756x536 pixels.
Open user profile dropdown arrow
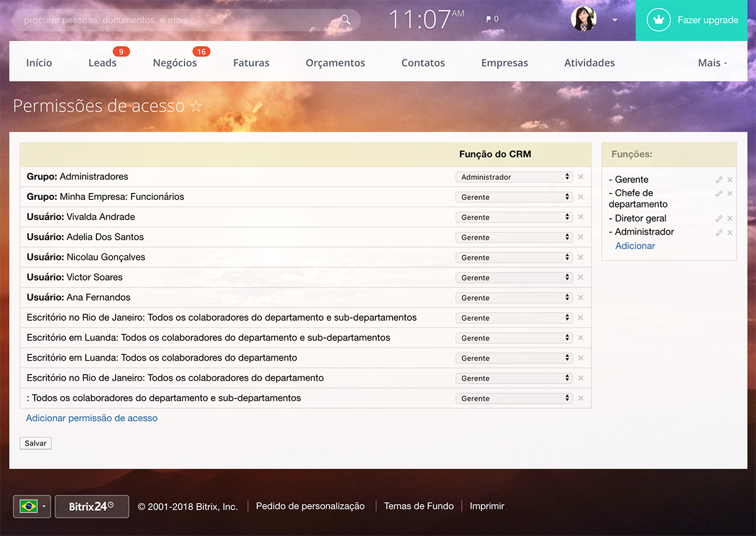pyautogui.click(x=614, y=20)
